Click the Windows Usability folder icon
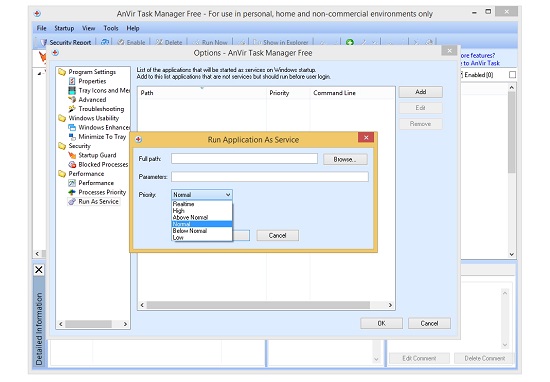This screenshot has height=382, width=550. (x=62, y=118)
